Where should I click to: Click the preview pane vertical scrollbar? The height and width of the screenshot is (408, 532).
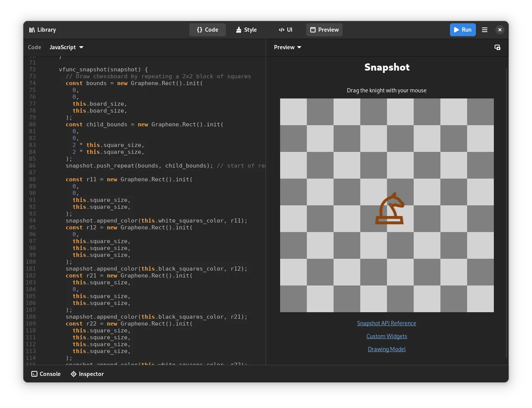[506, 212]
